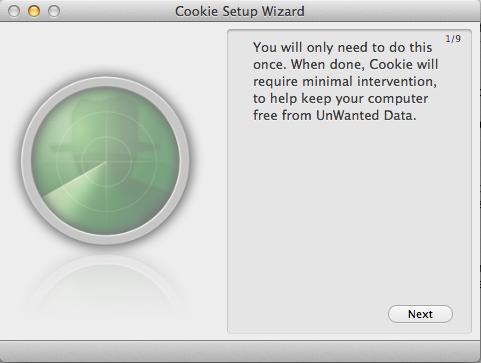Click the bottom gray status bar of the window
This screenshot has height=363, width=481.
[240, 352]
